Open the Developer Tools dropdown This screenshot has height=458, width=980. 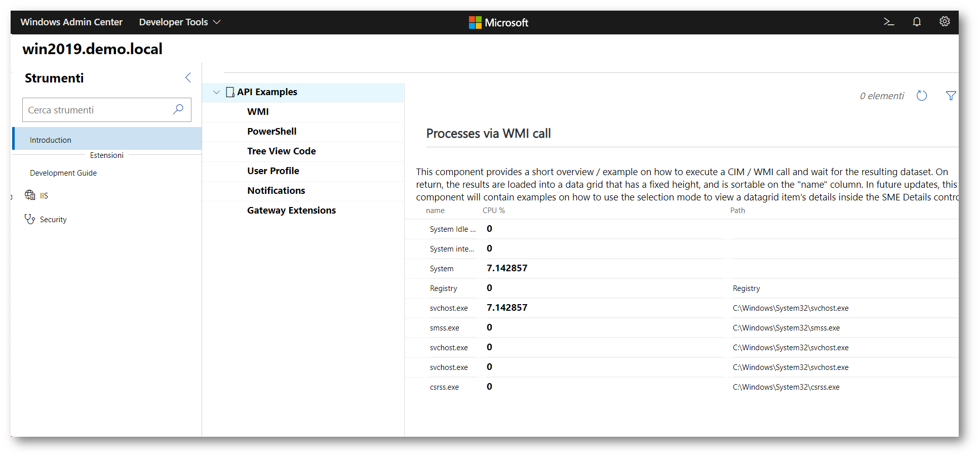click(x=179, y=22)
